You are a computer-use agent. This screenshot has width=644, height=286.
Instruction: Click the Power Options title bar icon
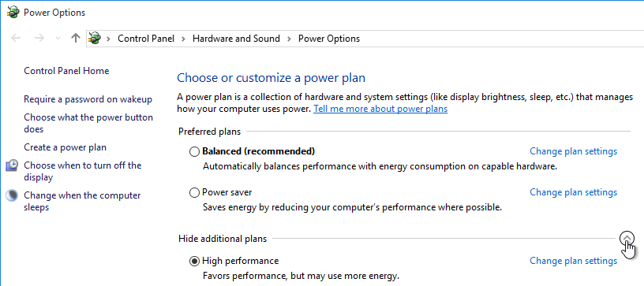coord(13,13)
